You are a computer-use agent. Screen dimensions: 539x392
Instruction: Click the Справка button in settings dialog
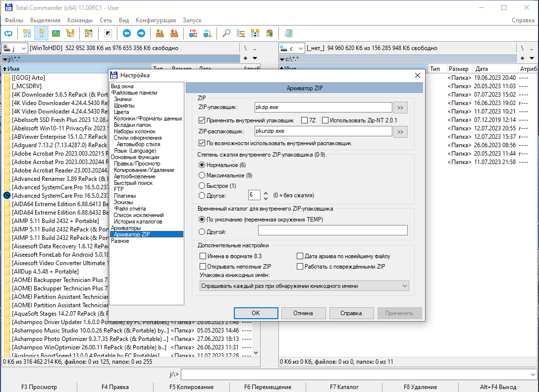(x=351, y=313)
